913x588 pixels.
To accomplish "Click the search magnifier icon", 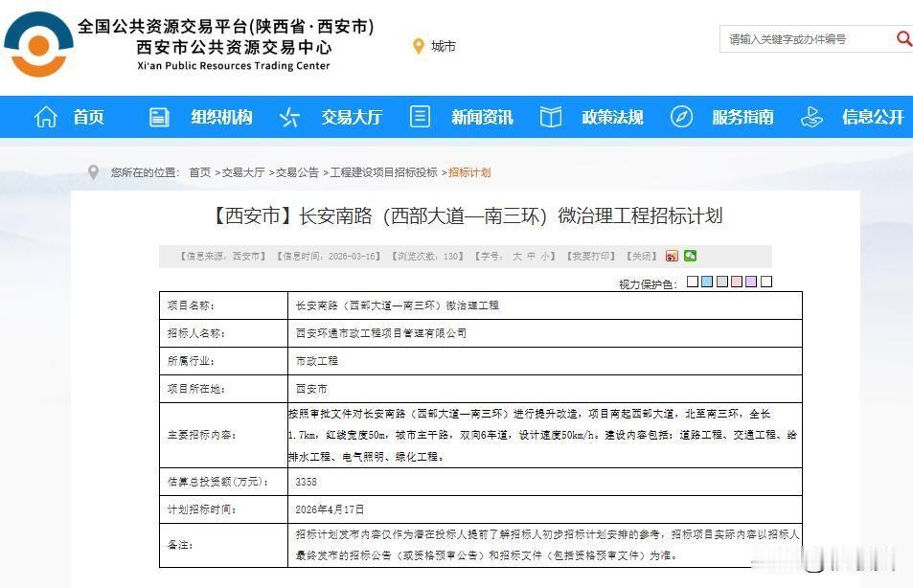I will point(903,39).
